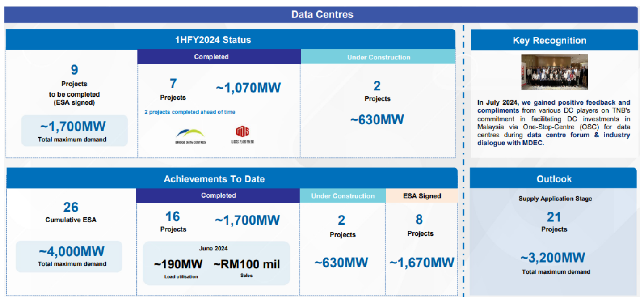Click the ~RM100 mil Sales figure

[x=246, y=264]
